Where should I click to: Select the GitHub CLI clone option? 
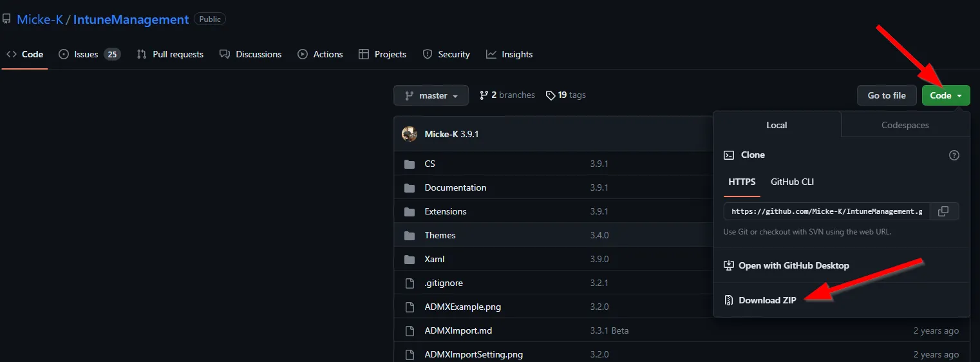pyautogui.click(x=793, y=182)
